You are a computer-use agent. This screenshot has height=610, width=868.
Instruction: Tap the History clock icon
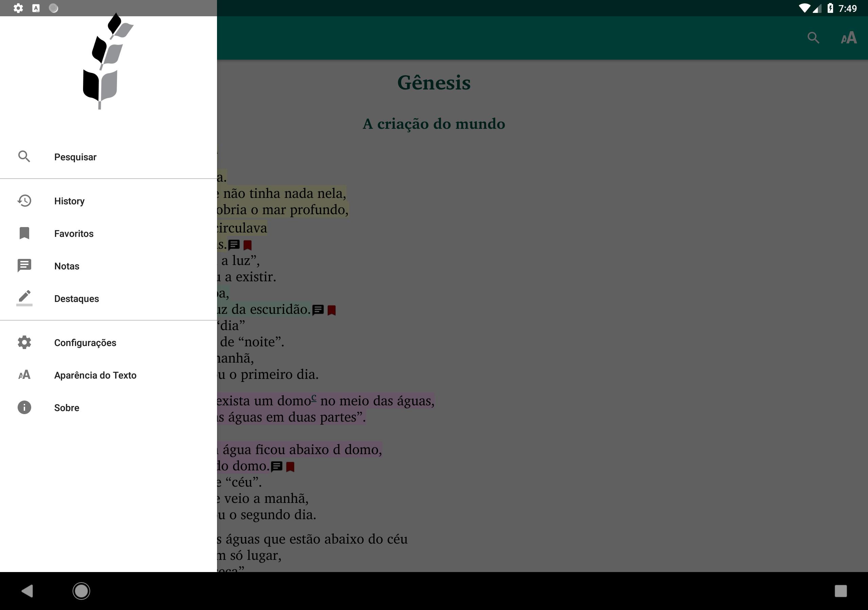pyautogui.click(x=24, y=201)
